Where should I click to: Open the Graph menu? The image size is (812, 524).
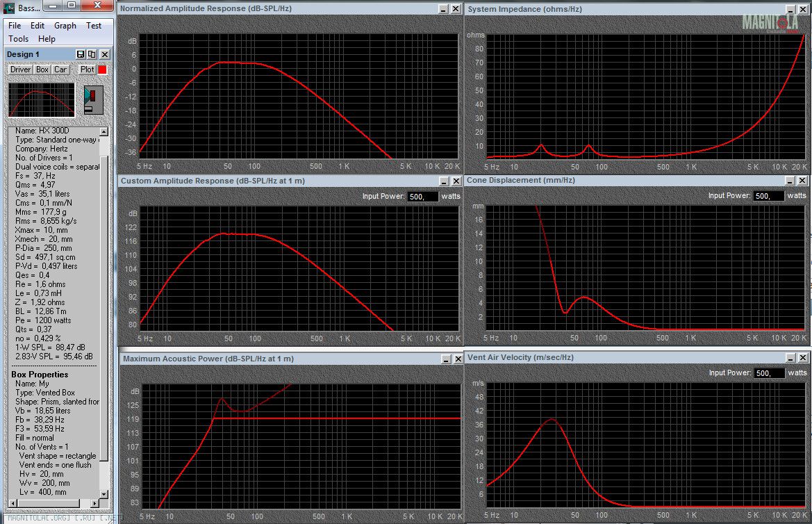click(65, 25)
